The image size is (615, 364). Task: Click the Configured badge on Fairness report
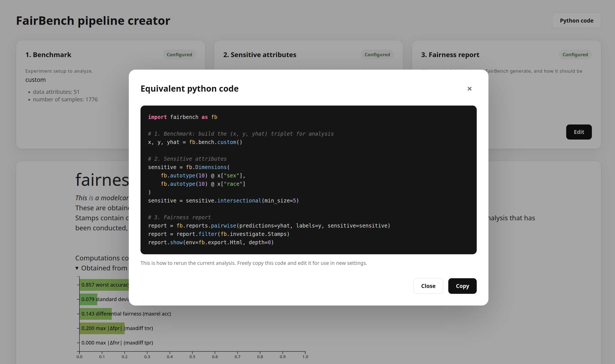click(575, 55)
